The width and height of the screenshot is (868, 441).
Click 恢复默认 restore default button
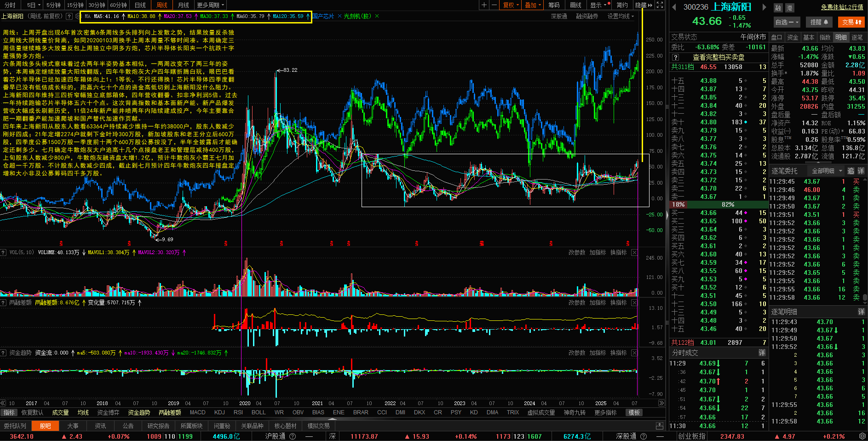coord(32,412)
